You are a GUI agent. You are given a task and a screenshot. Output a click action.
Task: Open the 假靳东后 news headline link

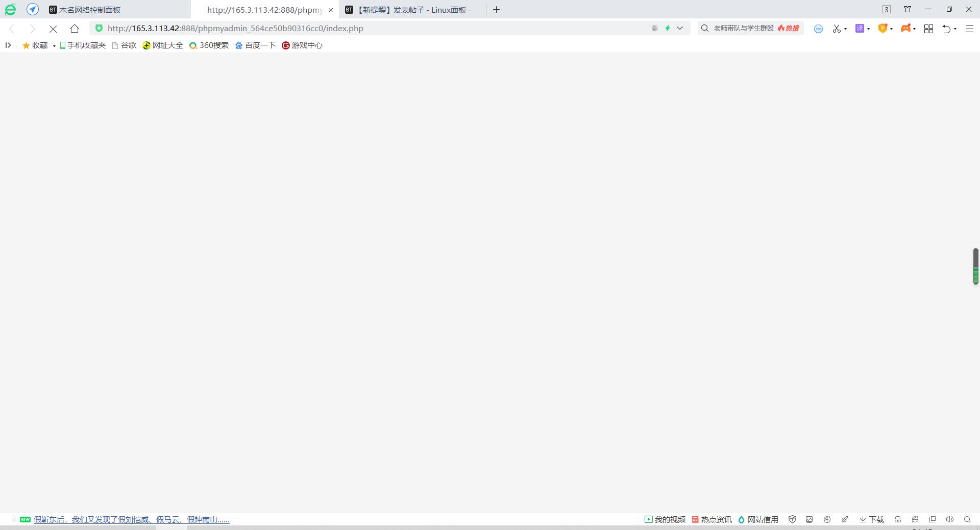point(132,520)
